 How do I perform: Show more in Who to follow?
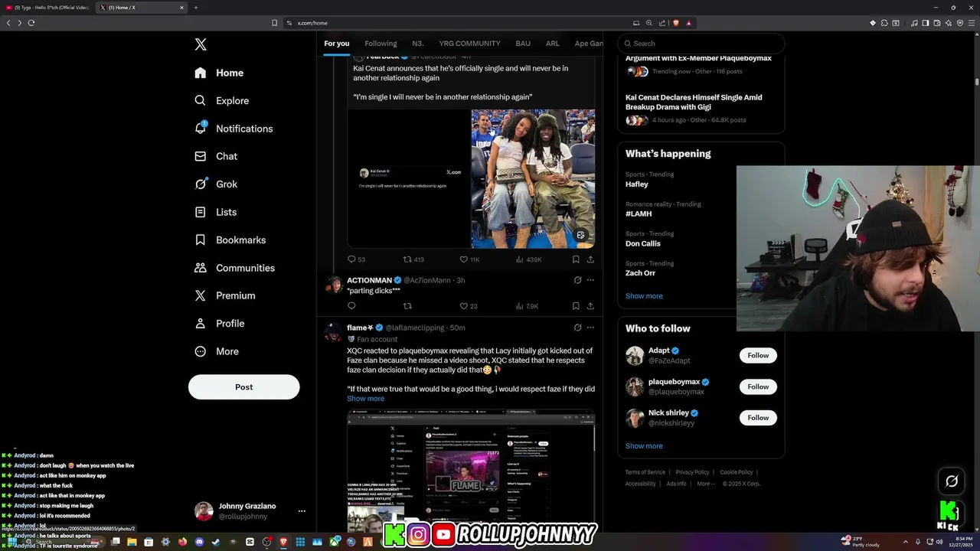pyautogui.click(x=644, y=446)
